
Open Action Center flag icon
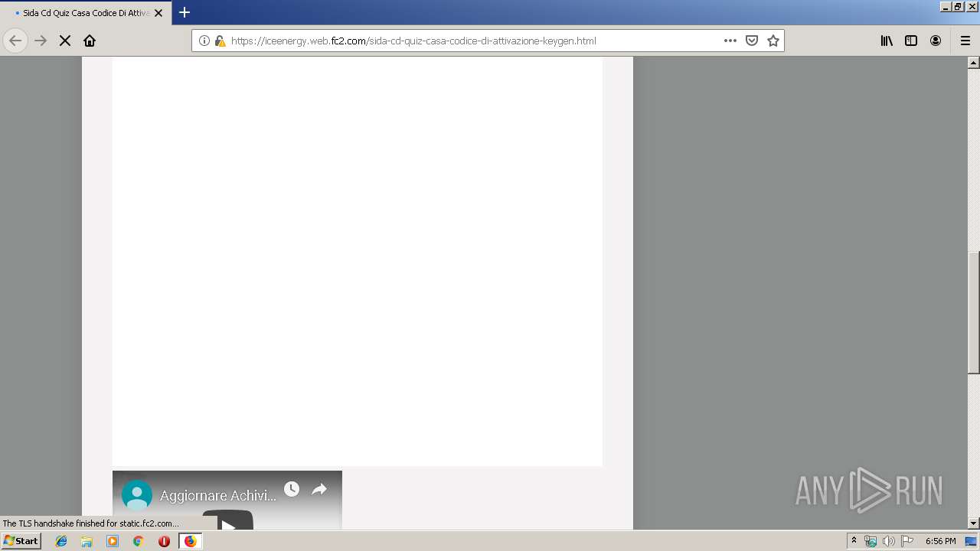[x=907, y=541]
